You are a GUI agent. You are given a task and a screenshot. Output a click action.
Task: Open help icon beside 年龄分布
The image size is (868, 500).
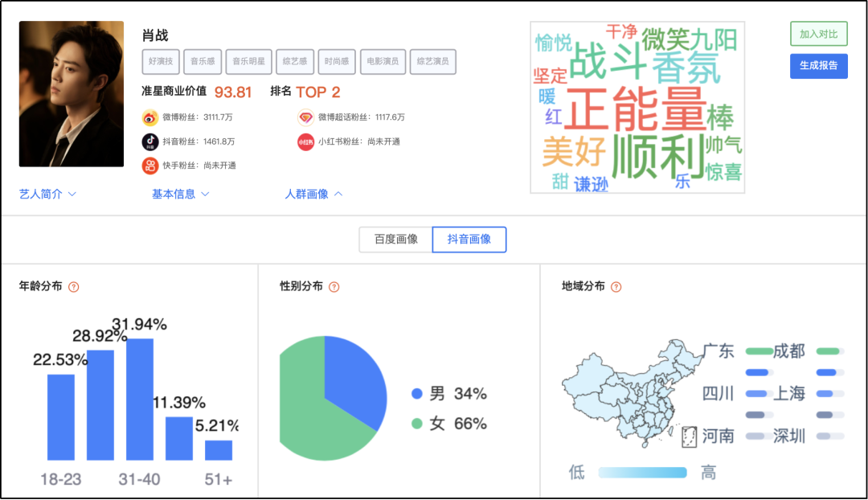tap(74, 287)
